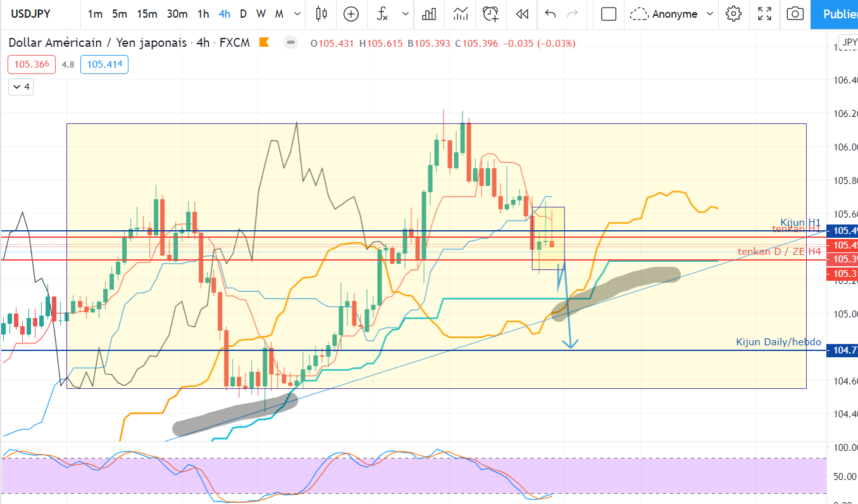Click the blue 105.414 buy price button
This screenshot has height=504, width=858.
click(104, 64)
